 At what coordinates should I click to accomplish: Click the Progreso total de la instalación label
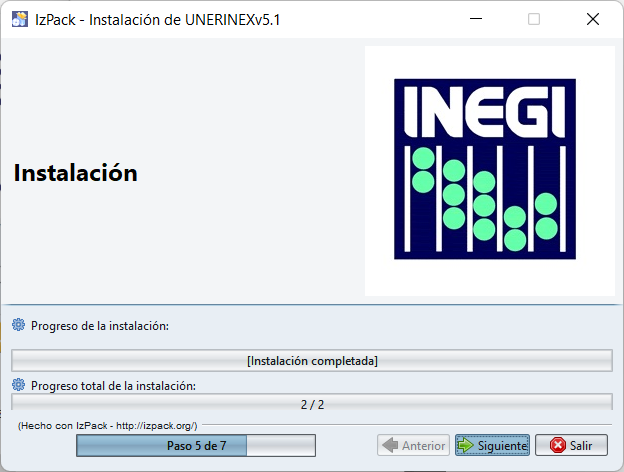pos(113,386)
